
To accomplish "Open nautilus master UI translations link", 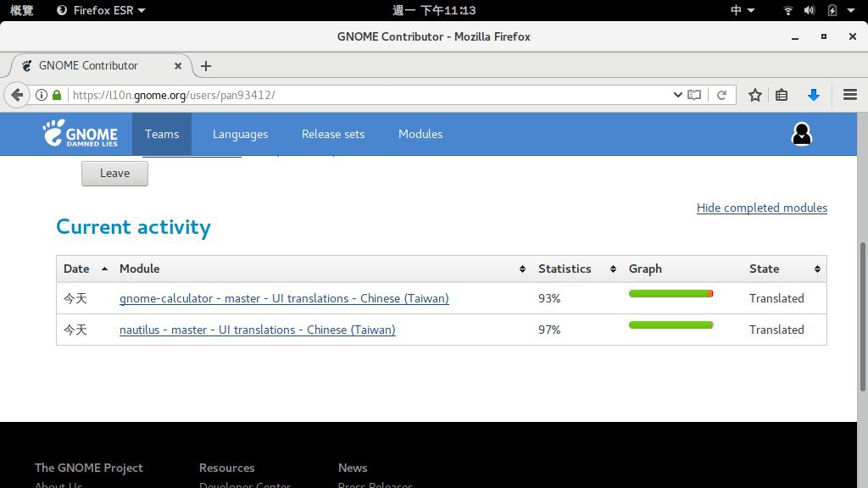I will [x=258, y=330].
